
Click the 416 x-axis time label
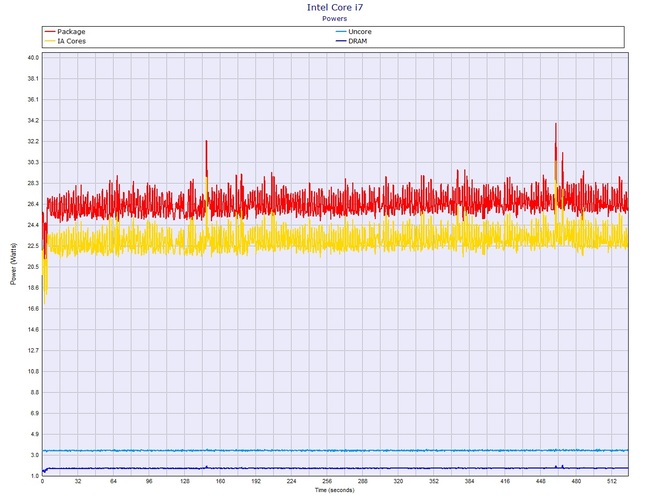click(505, 481)
